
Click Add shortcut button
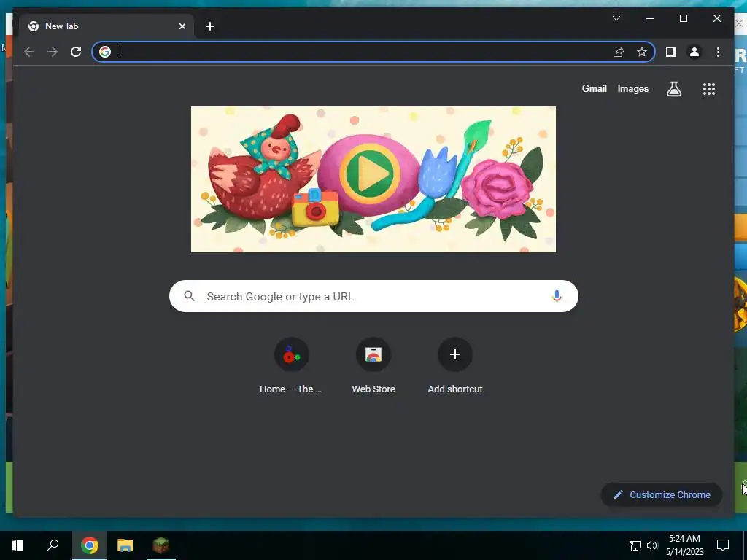pyautogui.click(x=455, y=366)
